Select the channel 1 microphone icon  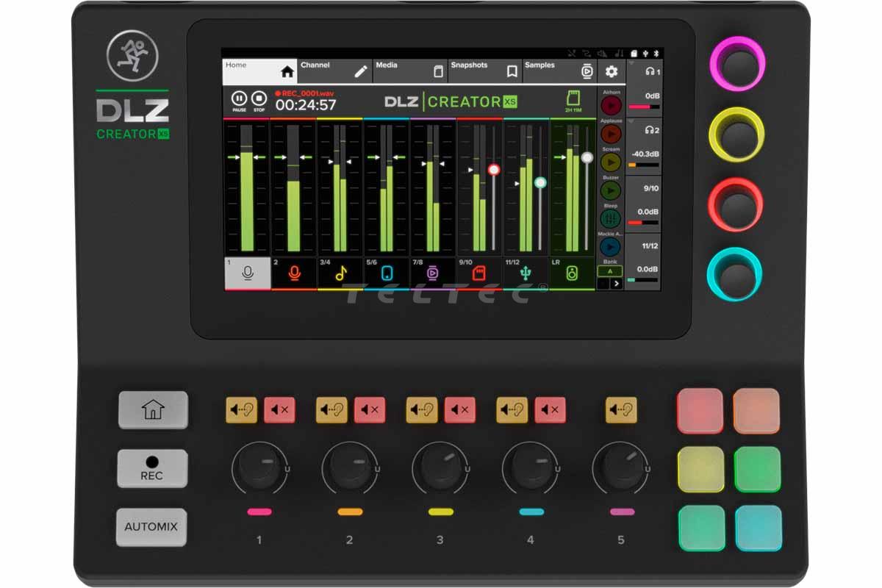[x=247, y=273]
